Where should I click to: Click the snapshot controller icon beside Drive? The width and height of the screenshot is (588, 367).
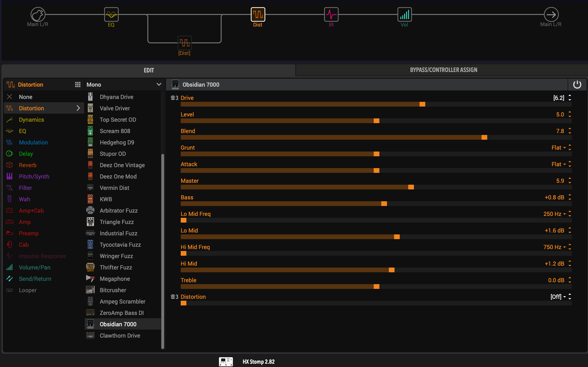174,98
